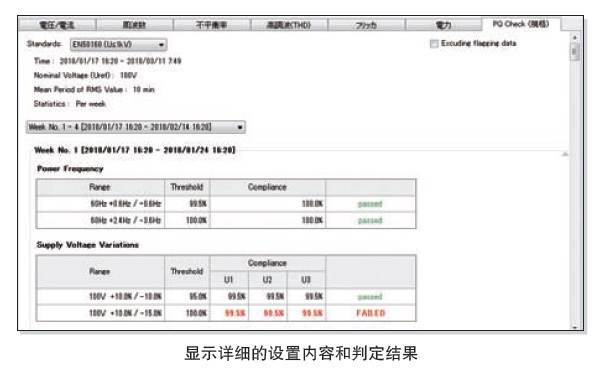Select the PQ Check (規格) tab
The image size is (601, 375).
pos(521,24)
